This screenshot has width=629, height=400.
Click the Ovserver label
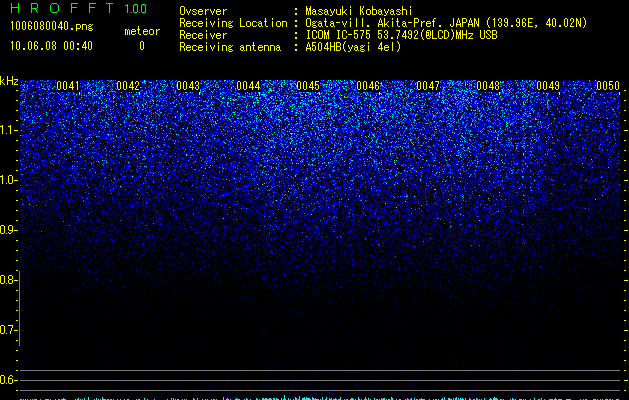(x=203, y=11)
